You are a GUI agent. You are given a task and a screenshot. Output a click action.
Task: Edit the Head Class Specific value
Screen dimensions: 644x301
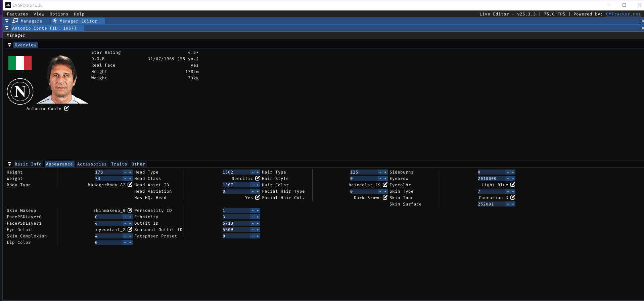(x=258, y=178)
